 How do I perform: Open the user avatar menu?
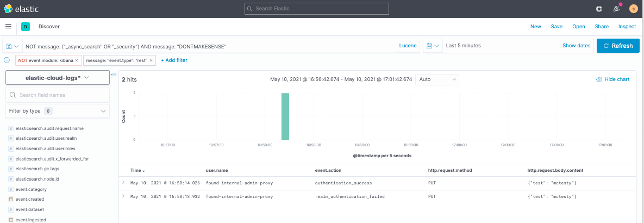(633, 9)
